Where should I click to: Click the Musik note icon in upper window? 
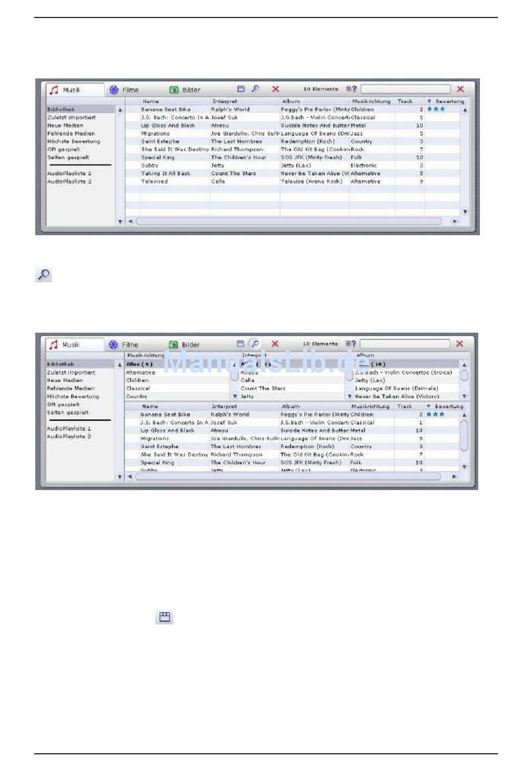pyautogui.click(x=54, y=90)
